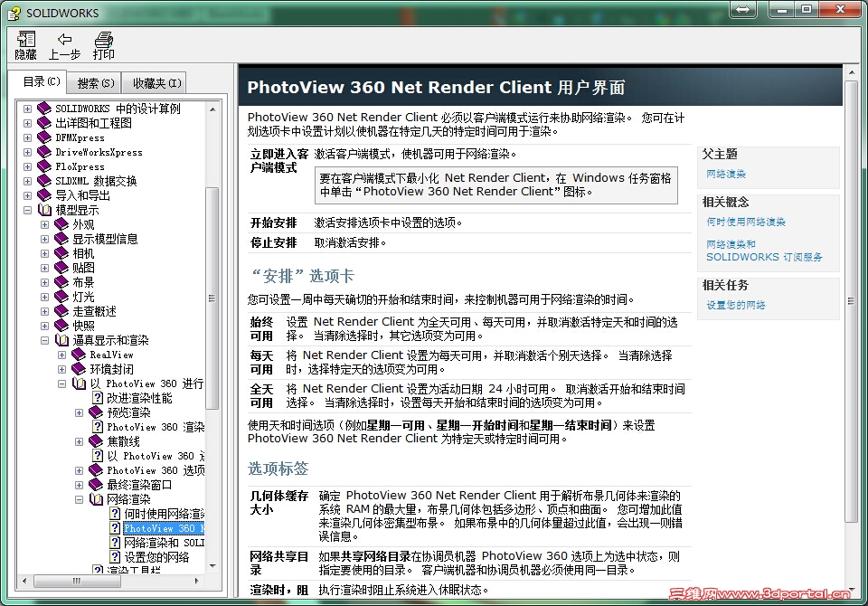Click the content pane vertical scrollbar thumb
Viewport: 868px width, 606px height.
coord(851,301)
